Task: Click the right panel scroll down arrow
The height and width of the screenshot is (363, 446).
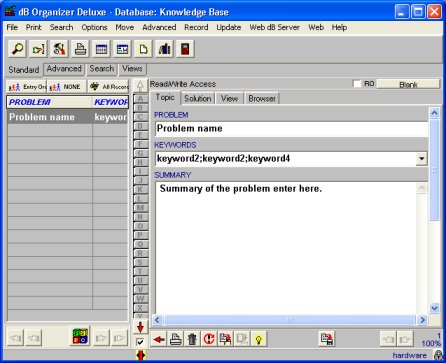Action: click(434, 308)
